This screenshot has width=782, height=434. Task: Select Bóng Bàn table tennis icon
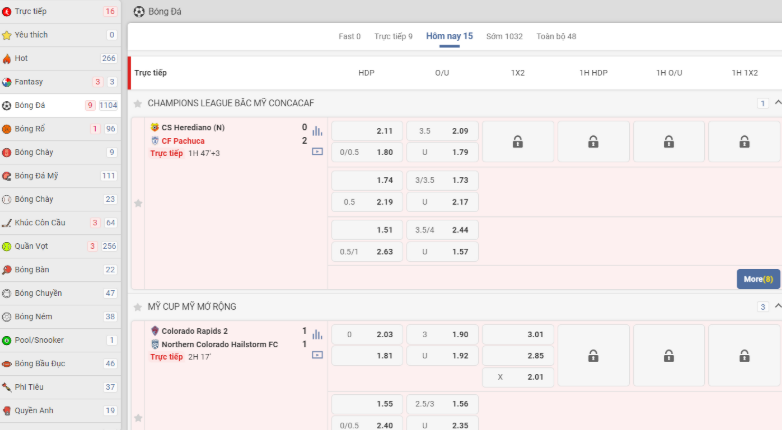click(x=6, y=269)
